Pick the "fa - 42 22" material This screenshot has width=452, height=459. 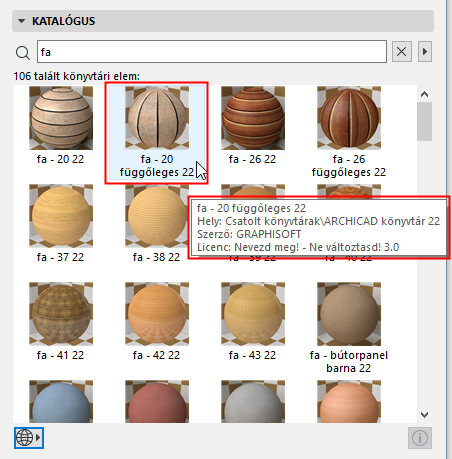coord(157,322)
